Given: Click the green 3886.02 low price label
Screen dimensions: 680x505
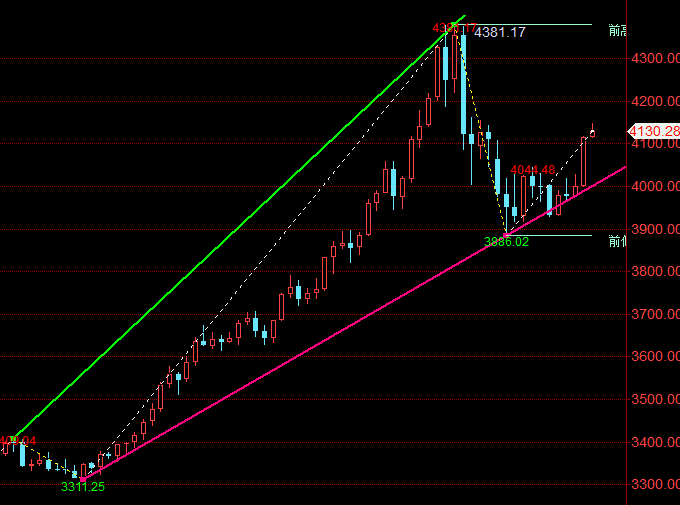Looking at the screenshot, I should pos(506,241).
